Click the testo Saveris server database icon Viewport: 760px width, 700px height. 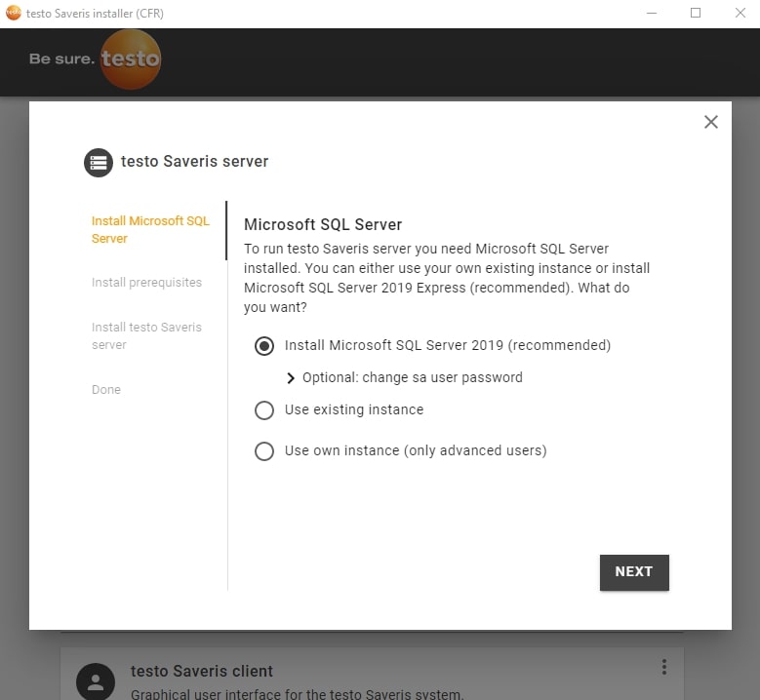pyautogui.click(x=99, y=162)
